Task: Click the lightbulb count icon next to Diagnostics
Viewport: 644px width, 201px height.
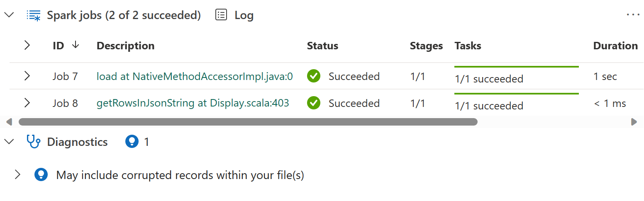Action: (x=132, y=142)
